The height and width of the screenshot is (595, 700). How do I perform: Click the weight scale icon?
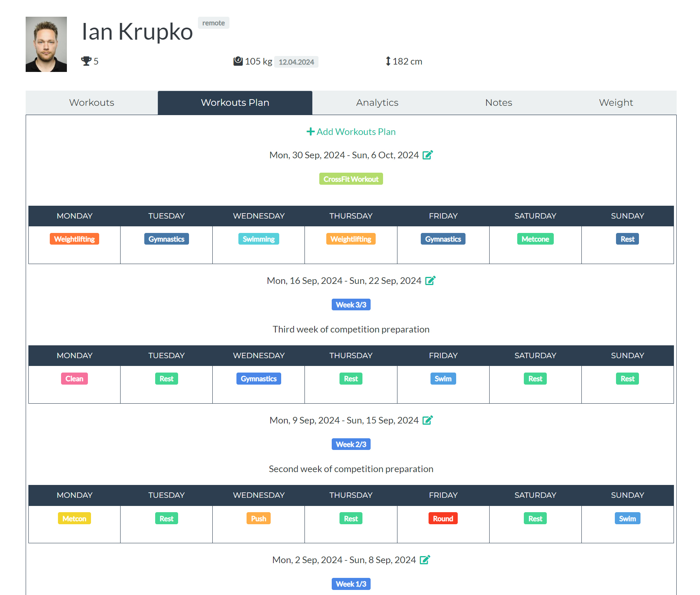click(x=238, y=61)
